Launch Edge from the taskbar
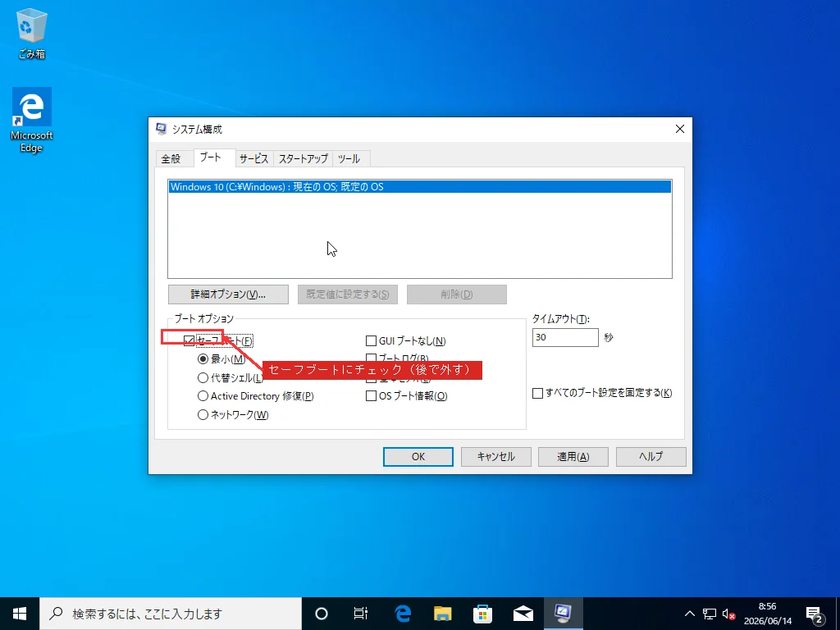Viewport: 840px width, 630px height. pos(402,614)
